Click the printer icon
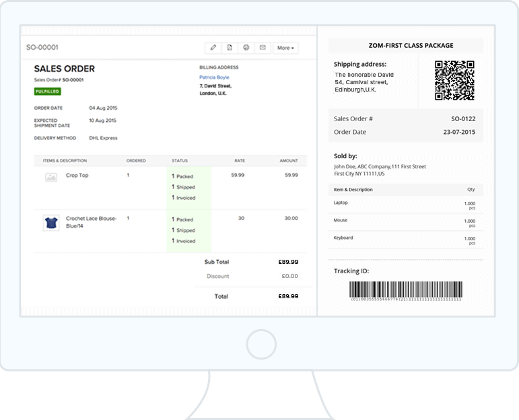 click(246, 48)
